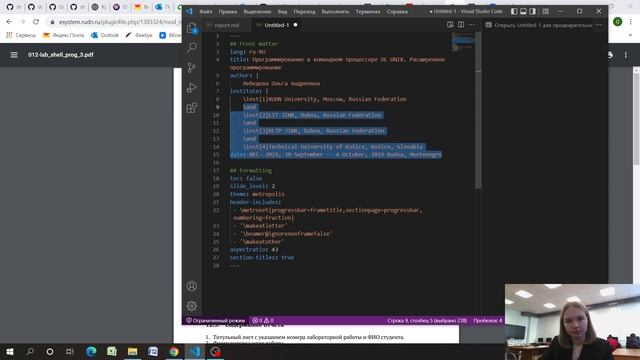Click the minimap in the editor
The height and width of the screenshot is (360, 640).
point(463,43)
